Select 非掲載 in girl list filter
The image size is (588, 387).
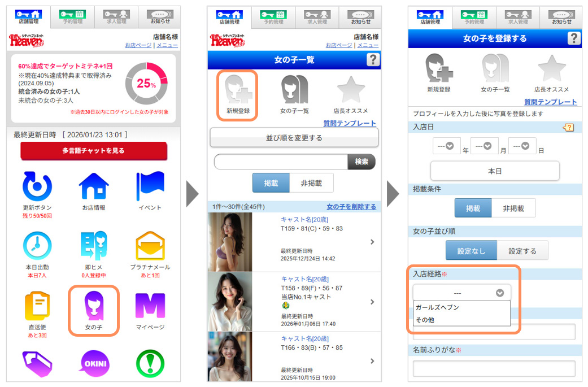[x=311, y=183]
